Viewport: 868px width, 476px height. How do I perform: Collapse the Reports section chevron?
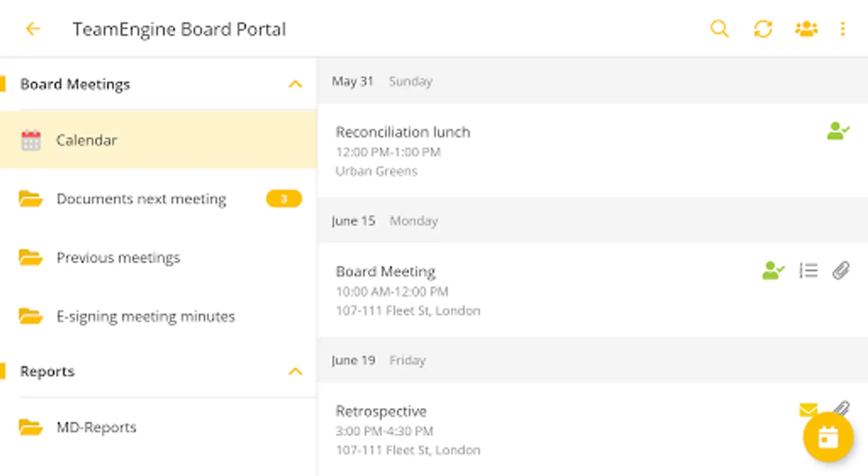pyautogui.click(x=295, y=371)
